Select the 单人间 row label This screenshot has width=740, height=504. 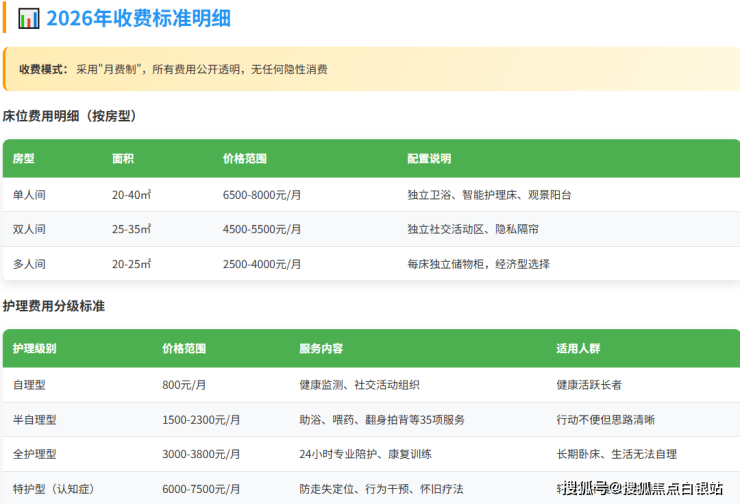click(29, 195)
